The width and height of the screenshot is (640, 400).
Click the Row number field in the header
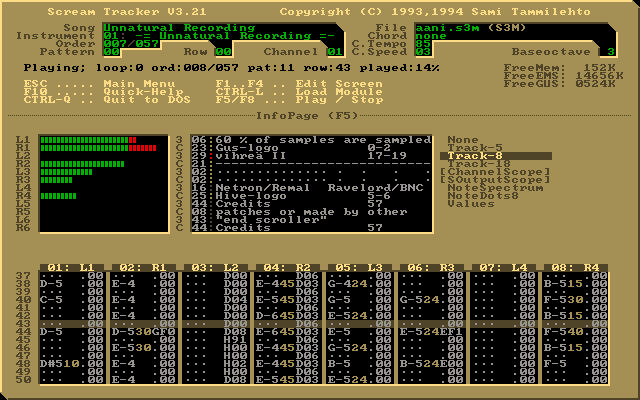[x=223, y=52]
